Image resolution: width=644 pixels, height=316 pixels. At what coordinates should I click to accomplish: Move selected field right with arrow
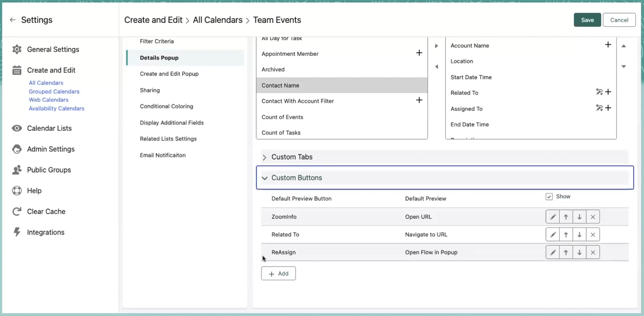point(437,46)
